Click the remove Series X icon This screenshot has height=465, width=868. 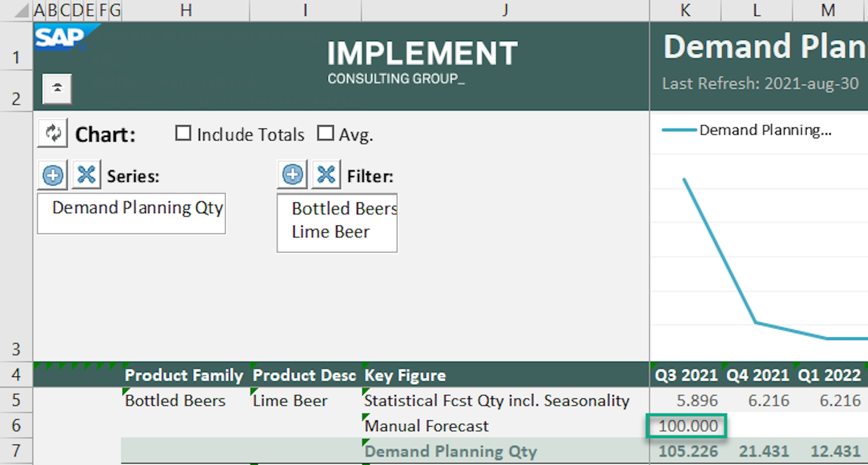point(86,175)
